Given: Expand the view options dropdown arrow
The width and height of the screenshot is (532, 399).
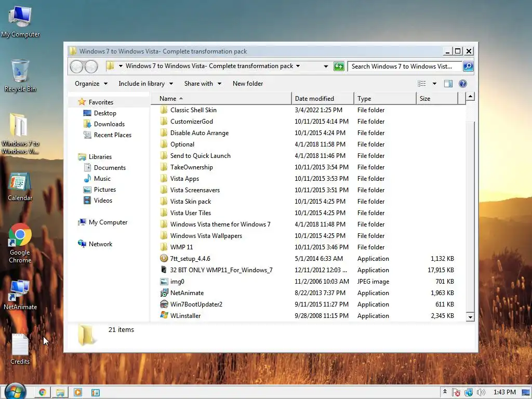Looking at the screenshot, I should [x=434, y=84].
